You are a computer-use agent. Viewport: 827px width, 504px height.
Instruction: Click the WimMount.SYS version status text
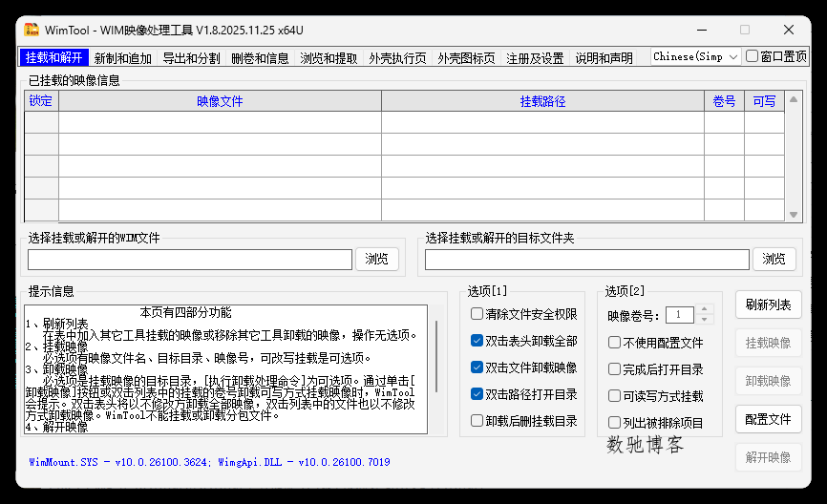pyautogui.click(x=209, y=462)
